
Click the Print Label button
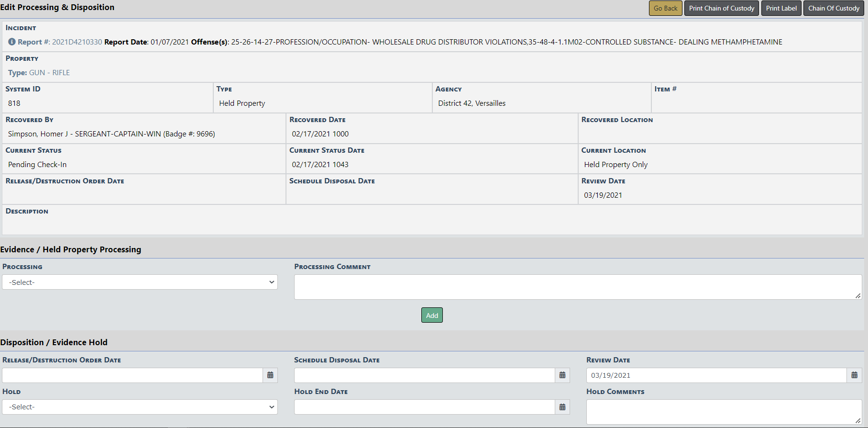[x=781, y=8]
